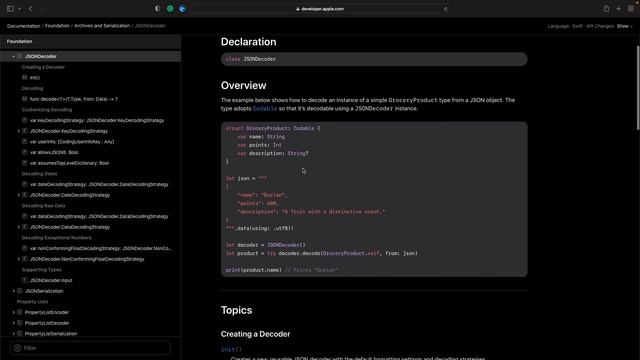Focus the developer.apple.com address bar
The width and height of the screenshot is (640, 360).
tap(320, 9)
